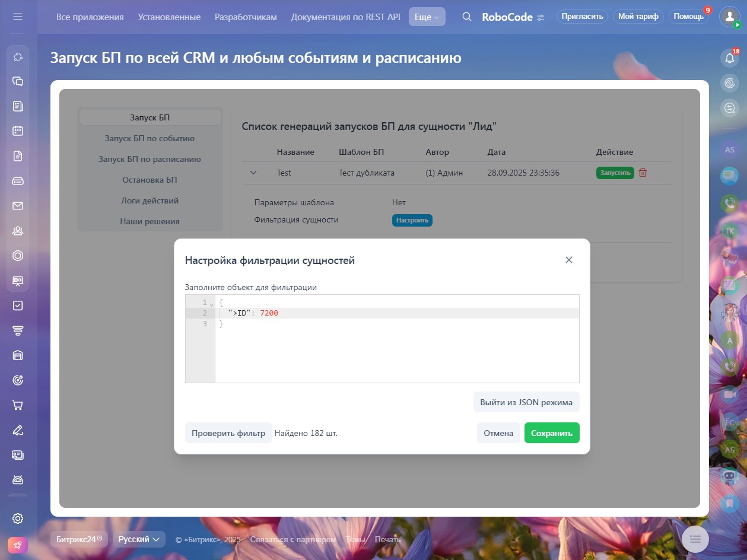Collapse the Test row chevron
The height and width of the screenshot is (560, 747).
pos(253,173)
